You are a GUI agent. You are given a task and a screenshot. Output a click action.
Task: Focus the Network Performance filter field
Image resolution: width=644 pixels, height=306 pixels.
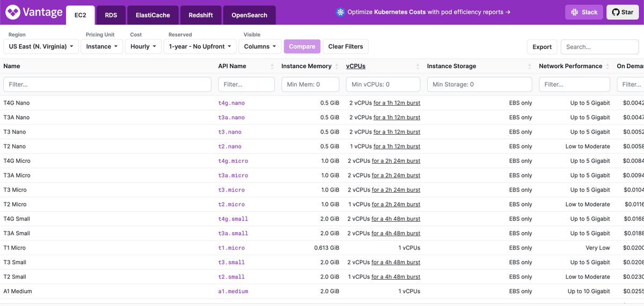[575, 84]
